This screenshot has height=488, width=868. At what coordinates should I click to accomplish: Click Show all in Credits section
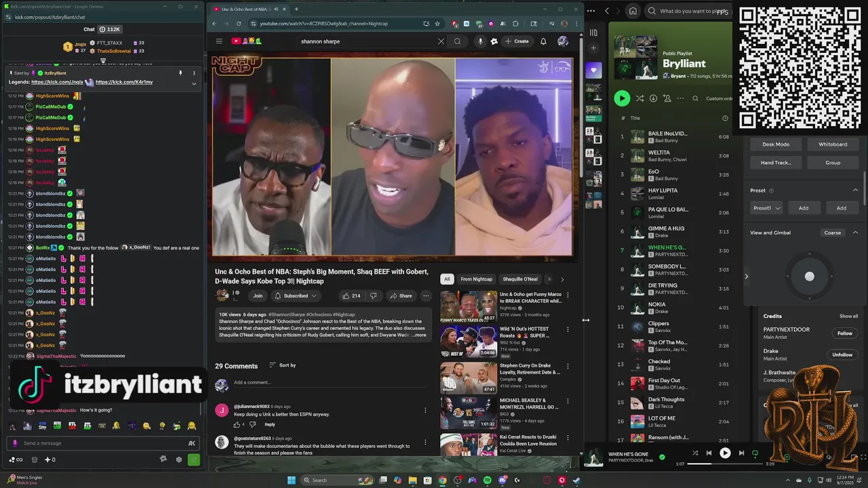coord(848,316)
